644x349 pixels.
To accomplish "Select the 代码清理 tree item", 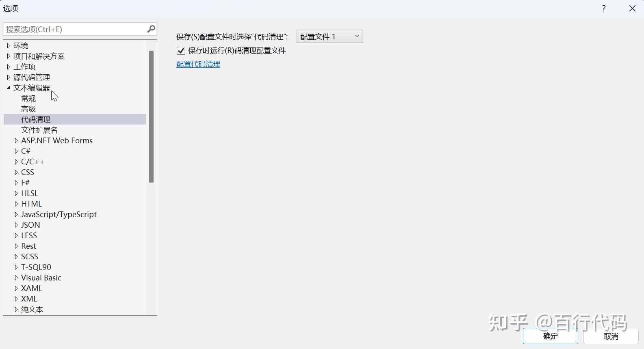I will pos(75,119).
